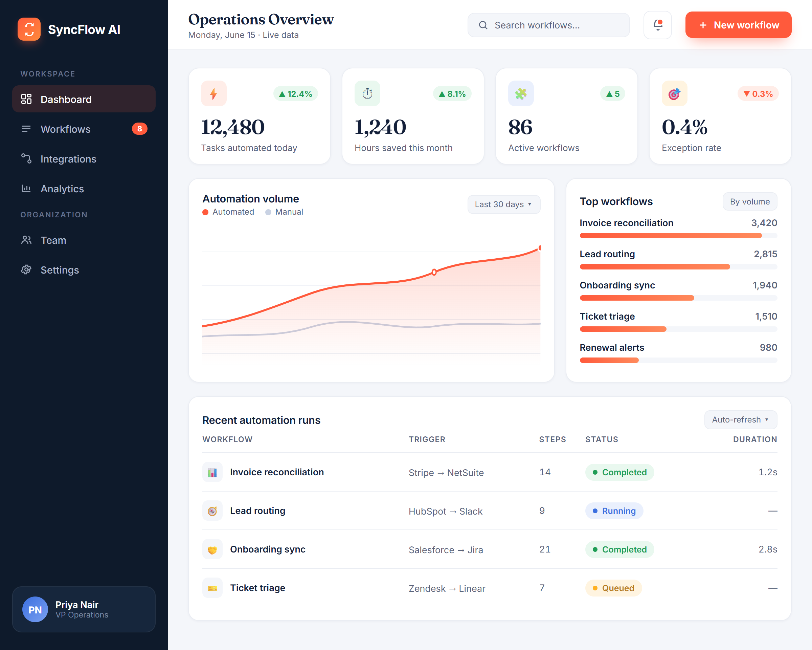Click the STATUS column header
Screen dimensions: 812x650
(x=602, y=439)
